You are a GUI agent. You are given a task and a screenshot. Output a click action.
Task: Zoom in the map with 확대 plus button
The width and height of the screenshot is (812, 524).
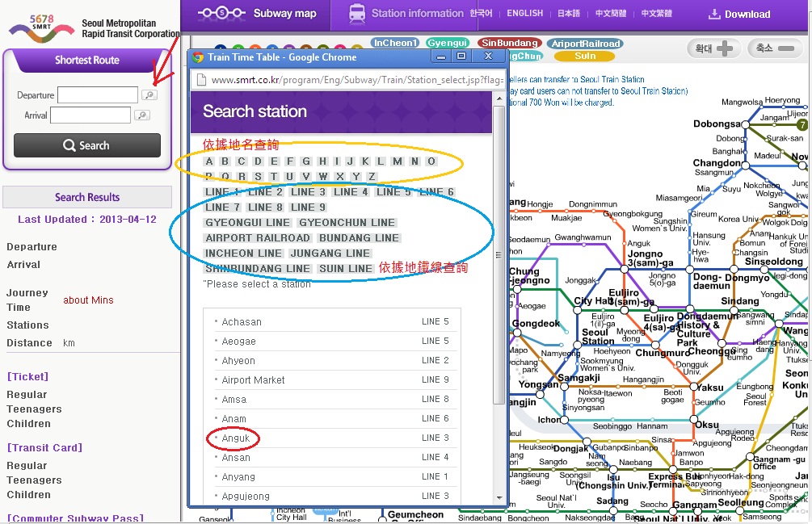[714, 48]
